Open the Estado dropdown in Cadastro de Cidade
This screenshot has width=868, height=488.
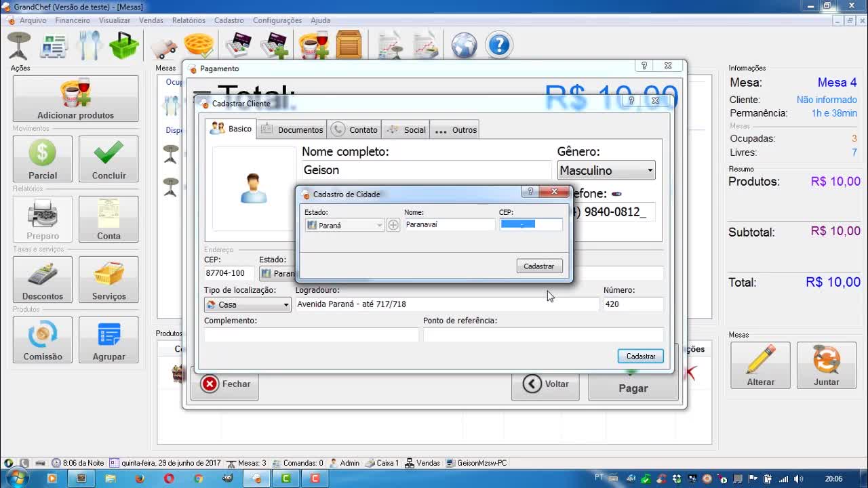point(345,225)
